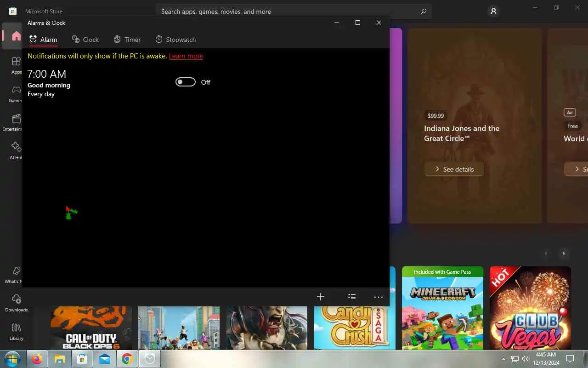Click See details for Indiana Jones
Image resolution: width=588 pixels, height=368 pixels.
(x=454, y=169)
